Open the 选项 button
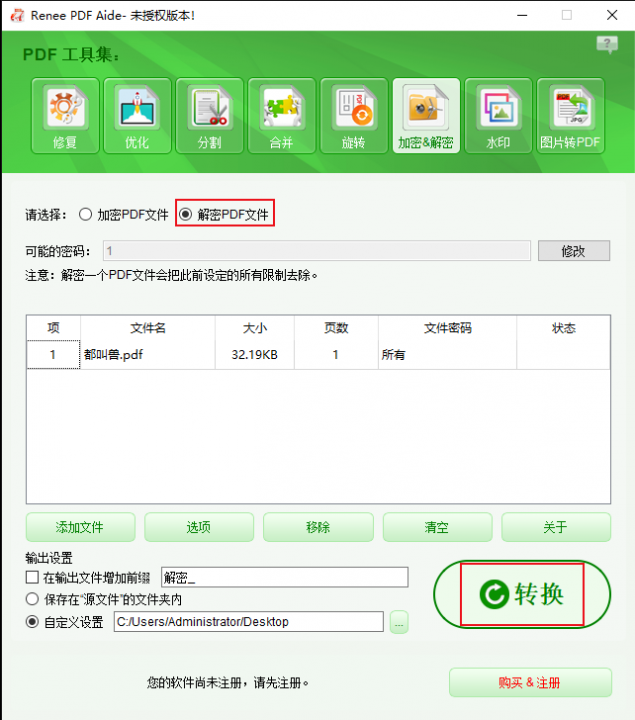The height and width of the screenshot is (720, 635). pyautogui.click(x=199, y=527)
